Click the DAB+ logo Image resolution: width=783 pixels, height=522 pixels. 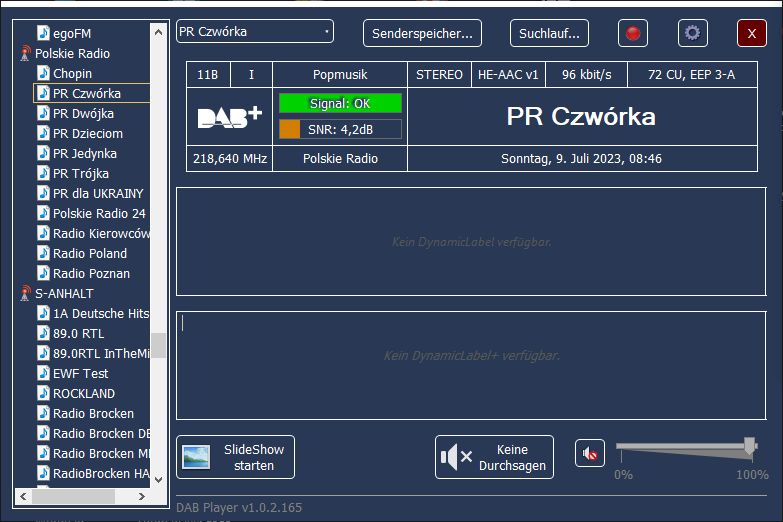click(x=229, y=116)
